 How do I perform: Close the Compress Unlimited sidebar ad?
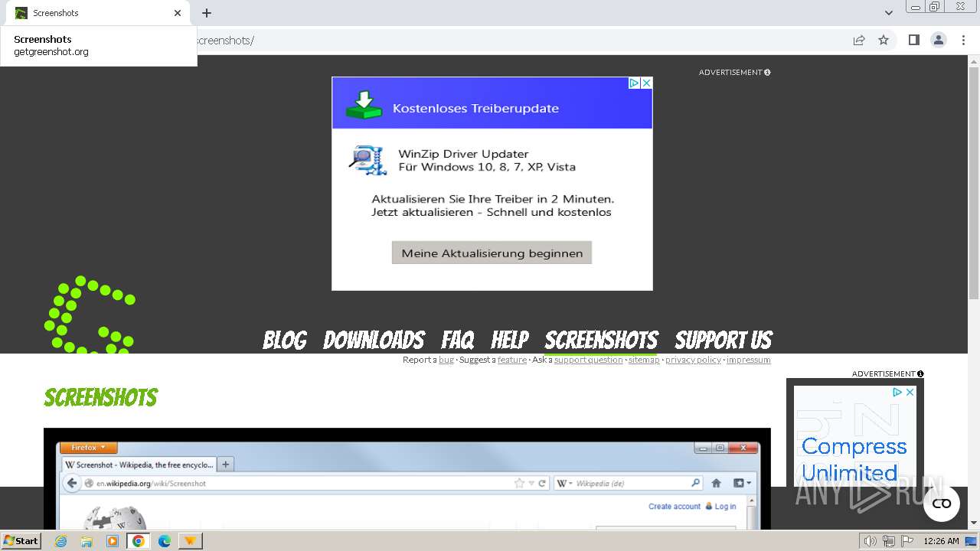coord(910,392)
